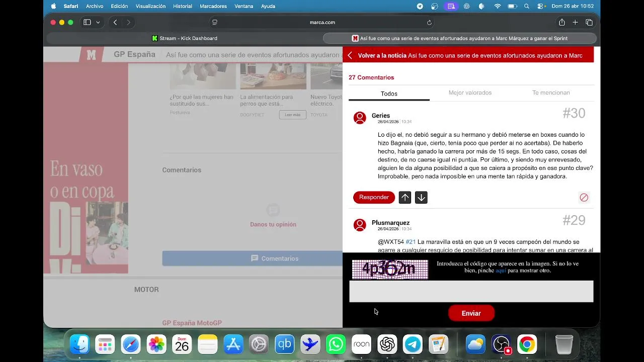Click the Marca M logo
644x362 pixels.
(x=91, y=55)
